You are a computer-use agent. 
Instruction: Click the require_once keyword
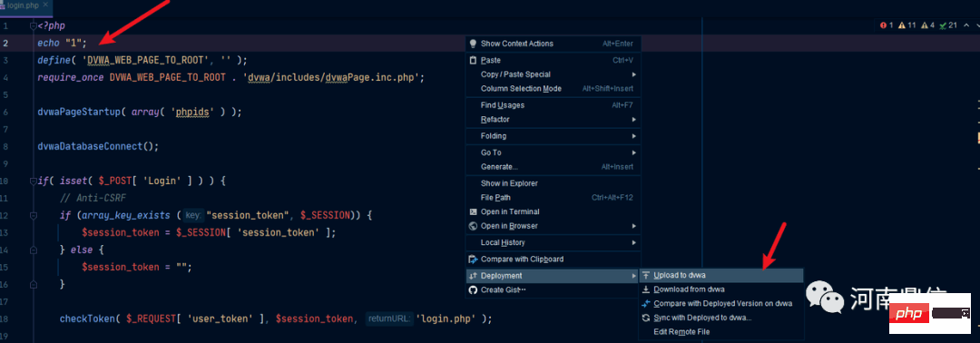pyautogui.click(x=72, y=78)
